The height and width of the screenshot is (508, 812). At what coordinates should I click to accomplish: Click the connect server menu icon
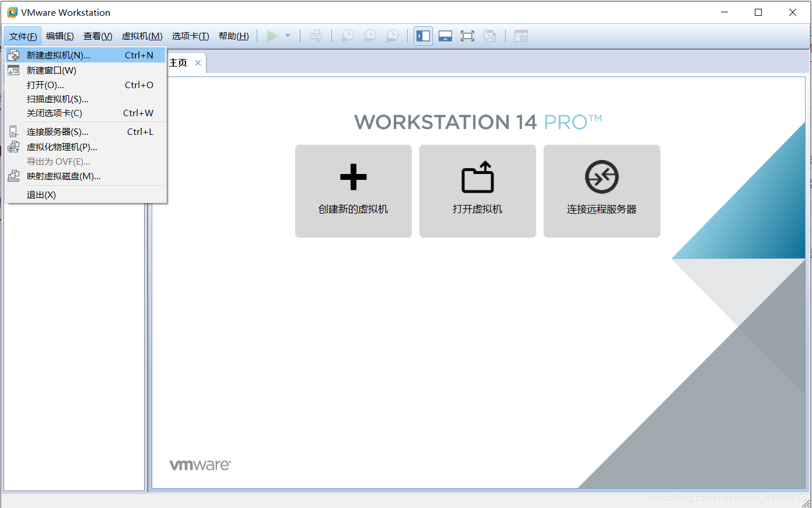coord(13,132)
